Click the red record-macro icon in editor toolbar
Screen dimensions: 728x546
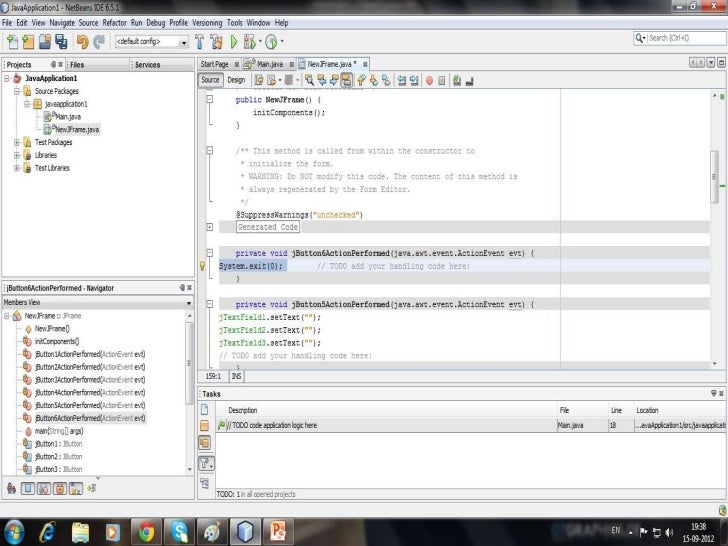pyautogui.click(x=428, y=80)
